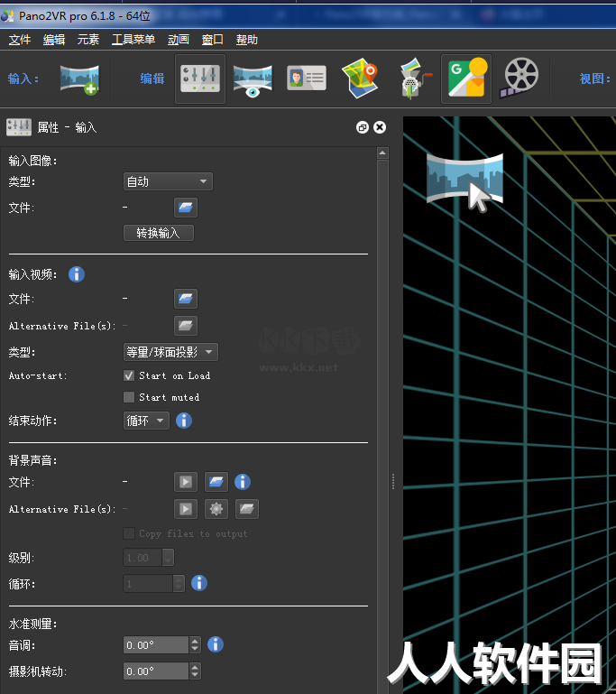616x694 pixels.
Task: Close the properties input panel
Action: coord(380,127)
